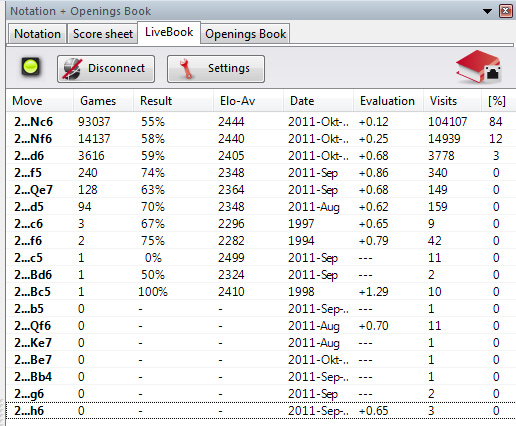Click the 0% result for 2...c5

coord(153,258)
